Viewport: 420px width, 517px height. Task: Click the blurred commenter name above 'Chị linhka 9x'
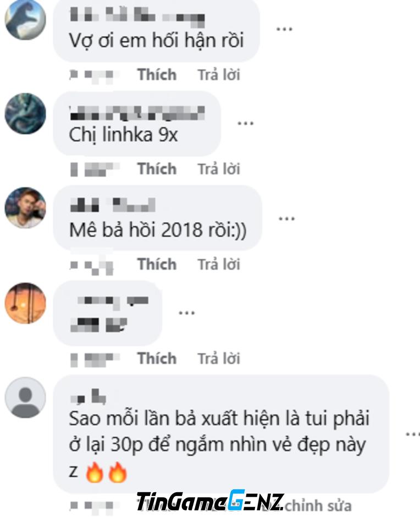137,113
